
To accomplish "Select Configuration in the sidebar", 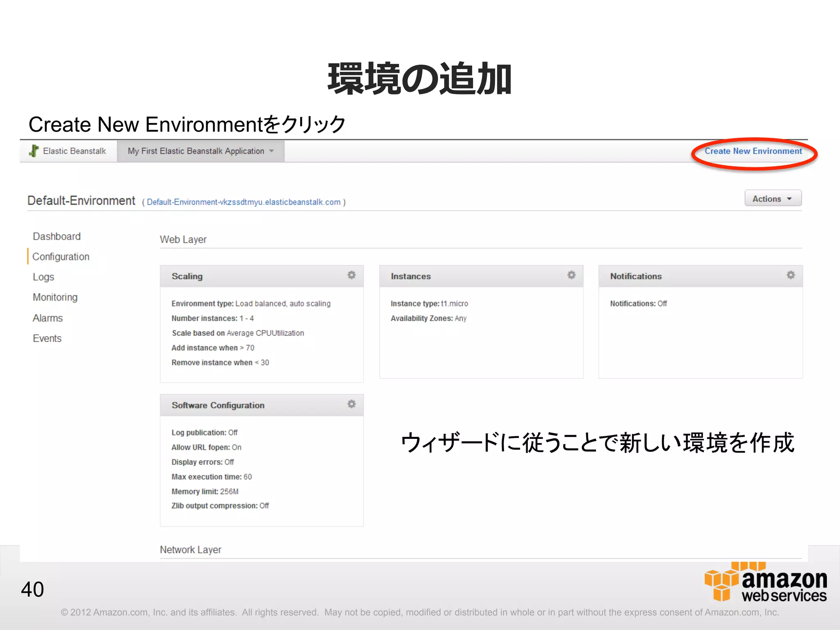I will [x=61, y=257].
